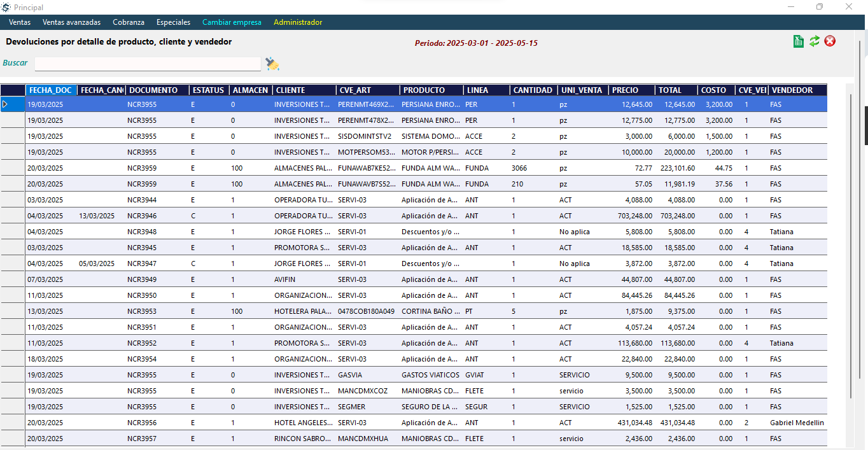Select the HOTELERA PALA... row for NCR3953
The height and width of the screenshot is (450, 868).
[x=302, y=311]
